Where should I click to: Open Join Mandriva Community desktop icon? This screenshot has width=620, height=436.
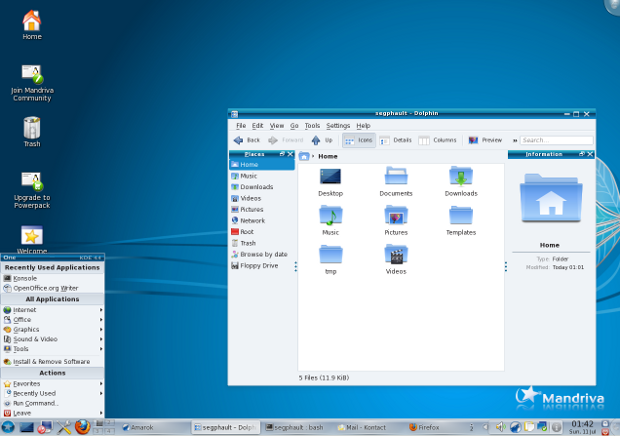(32, 83)
